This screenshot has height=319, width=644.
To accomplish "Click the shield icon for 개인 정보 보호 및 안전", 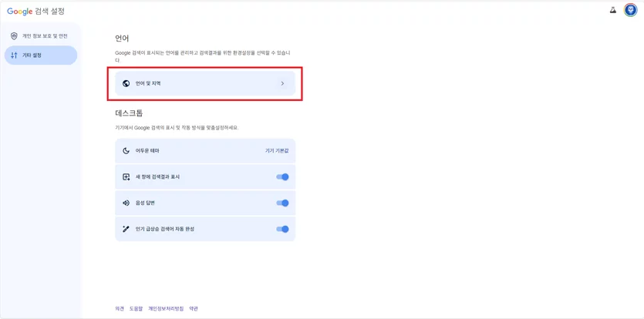I will (x=14, y=36).
